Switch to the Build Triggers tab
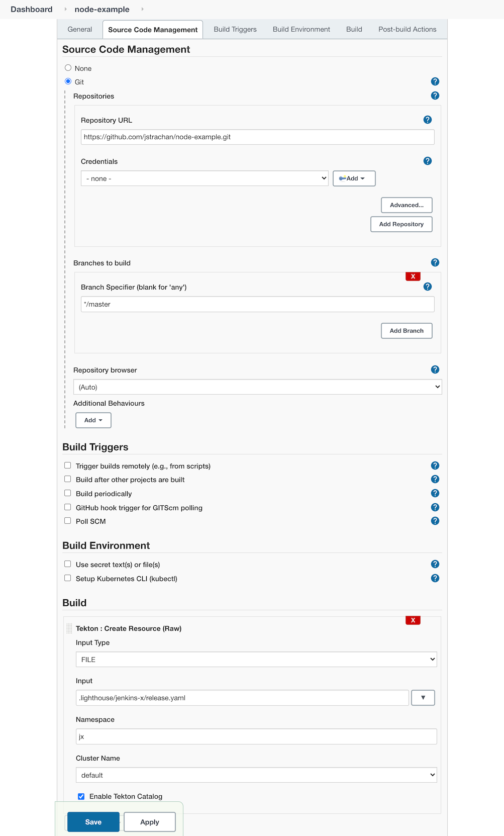 [235, 29]
